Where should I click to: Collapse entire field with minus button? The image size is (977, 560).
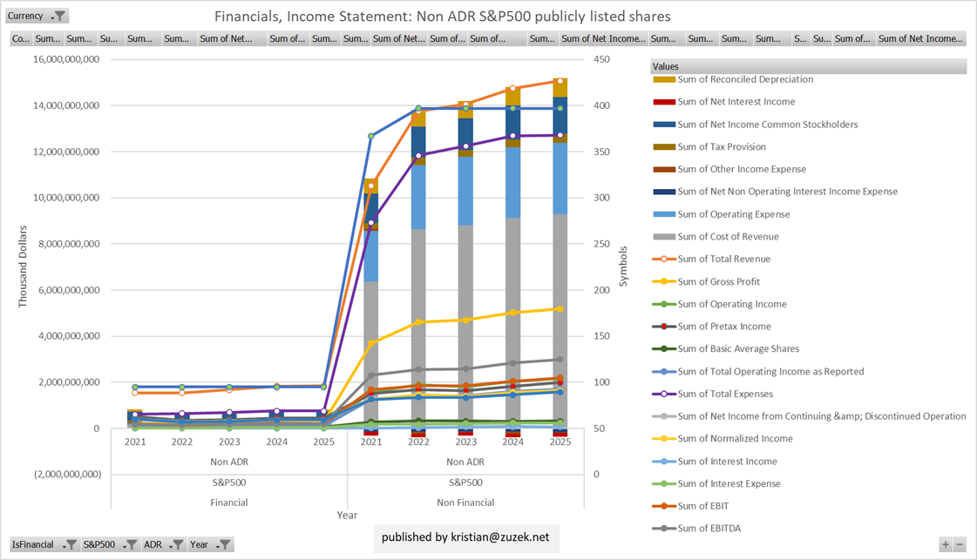960,544
